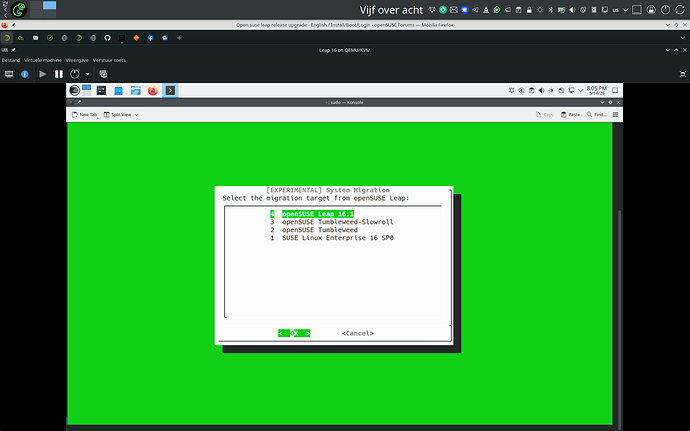Select the Facebook tab in Firefox
This screenshot has width=690, height=431.
tap(150, 38)
